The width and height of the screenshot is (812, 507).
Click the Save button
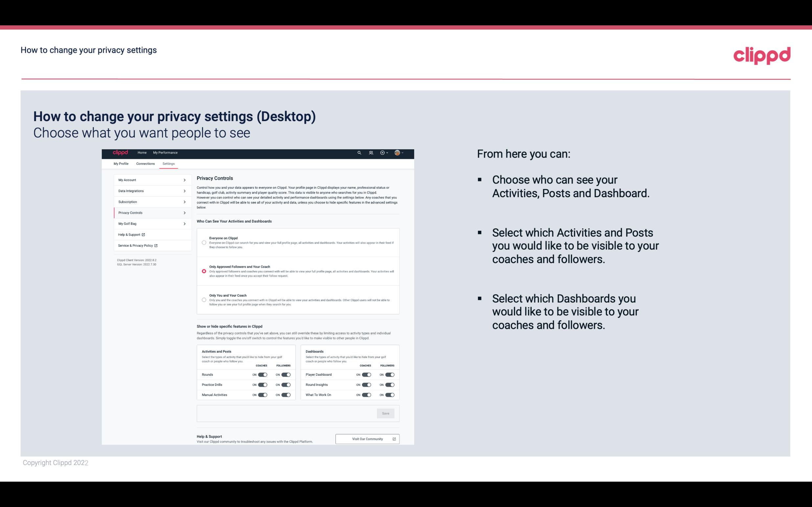386,413
